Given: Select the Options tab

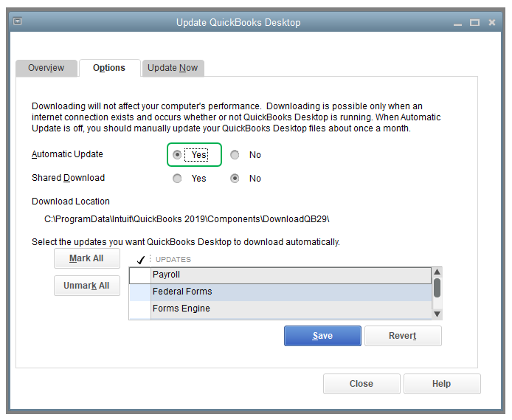Looking at the screenshot, I should (109, 68).
